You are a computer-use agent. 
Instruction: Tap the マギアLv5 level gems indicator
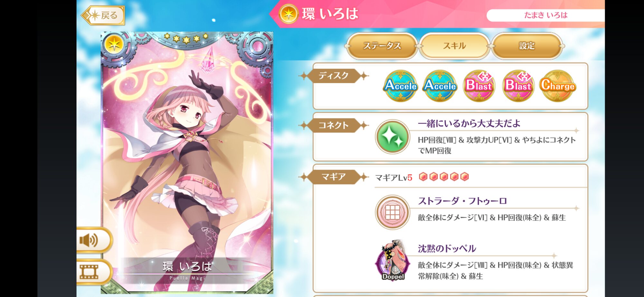[422, 177]
